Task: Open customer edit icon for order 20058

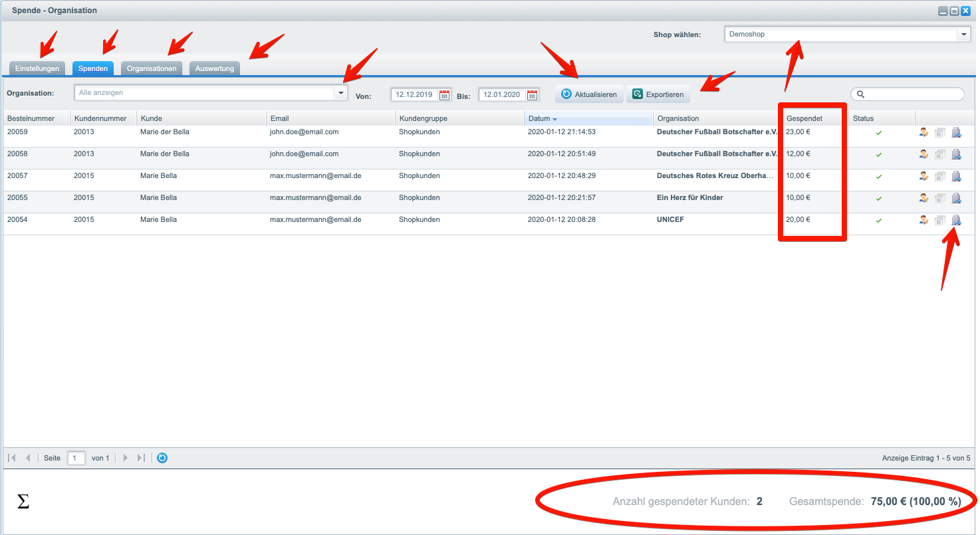Action: (924, 155)
